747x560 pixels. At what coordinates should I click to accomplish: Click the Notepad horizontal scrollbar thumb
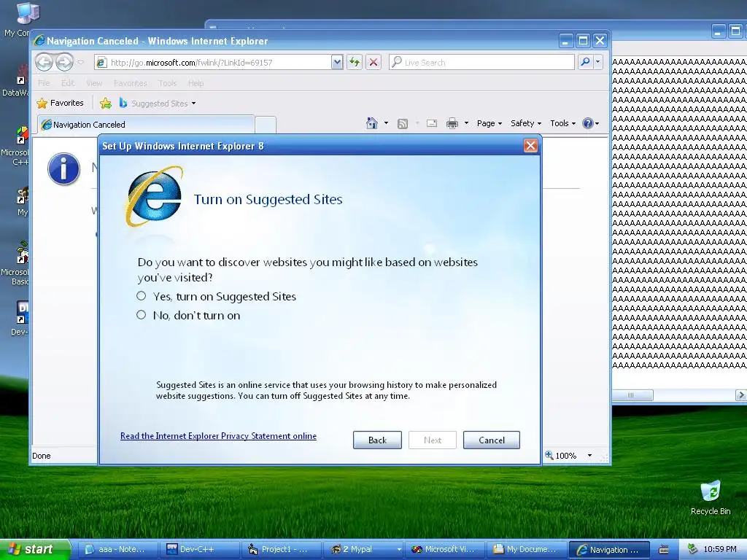(x=631, y=395)
